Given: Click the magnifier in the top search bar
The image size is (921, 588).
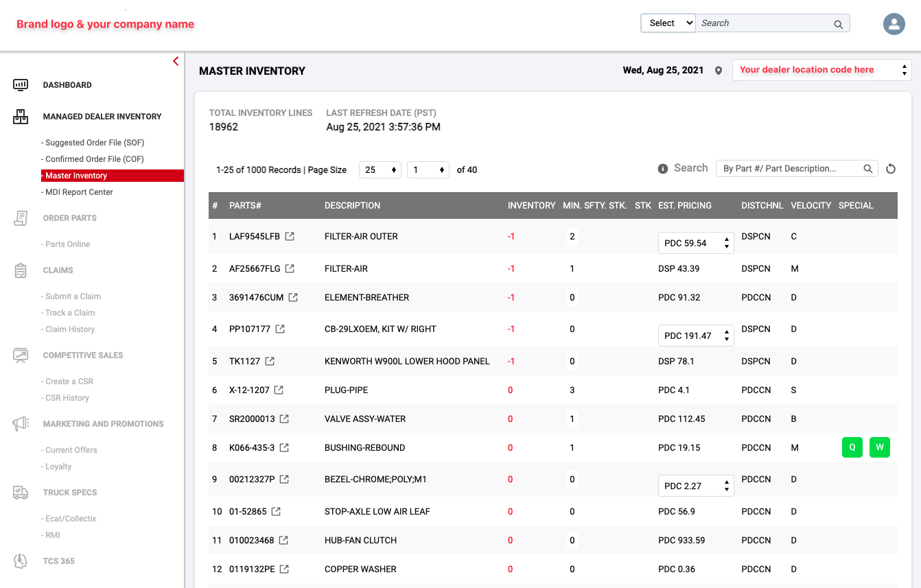Looking at the screenshot, I should click(x=838, y=24).
